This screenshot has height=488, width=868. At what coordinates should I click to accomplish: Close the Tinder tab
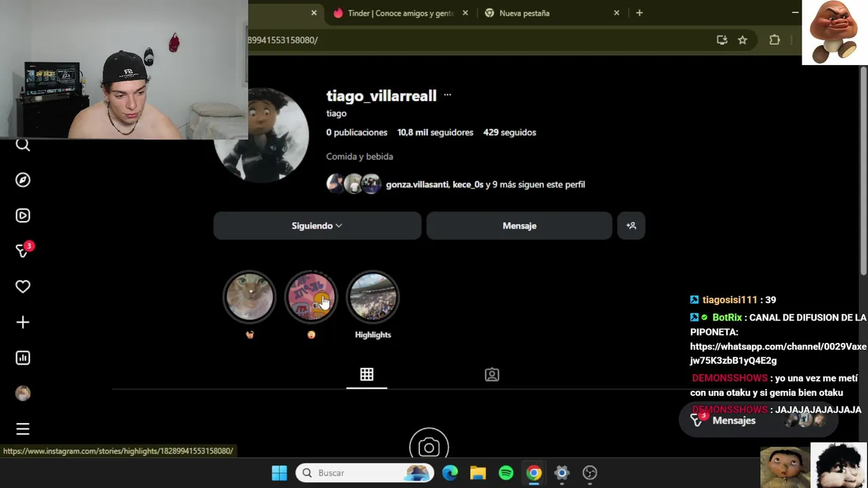point(465,13)
